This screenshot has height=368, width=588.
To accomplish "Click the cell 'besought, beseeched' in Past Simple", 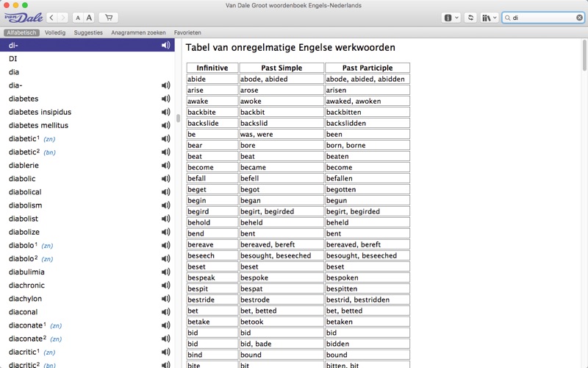I will click(282, 255).
